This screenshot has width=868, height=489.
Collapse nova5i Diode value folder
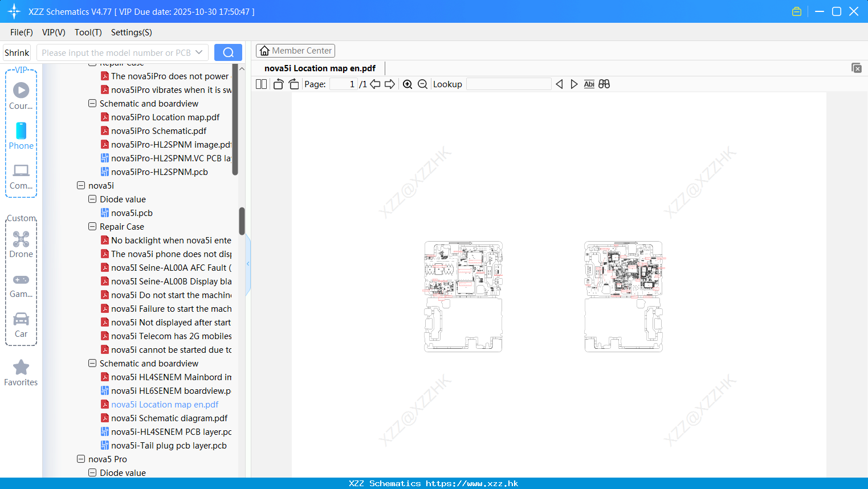pos(92,199)
